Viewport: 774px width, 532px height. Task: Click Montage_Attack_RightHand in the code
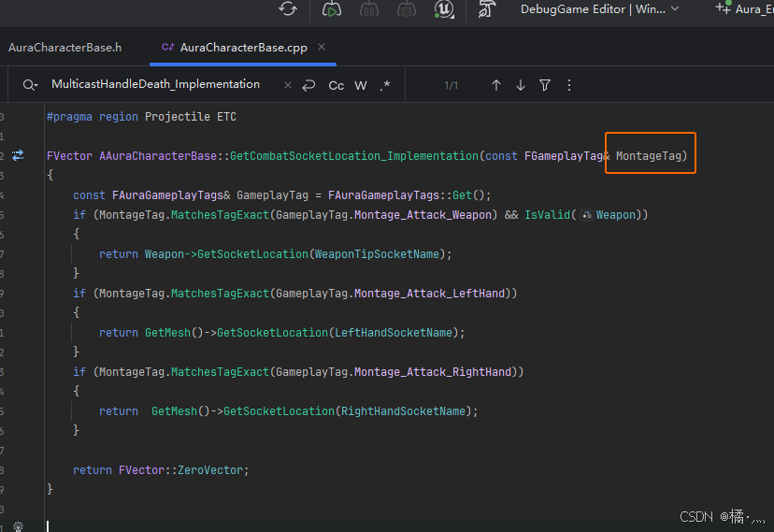(x=433, y=372)
